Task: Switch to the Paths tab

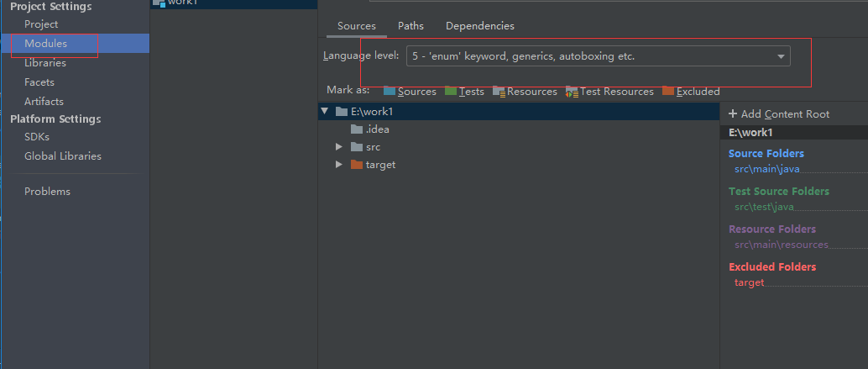Action: click(410, 26)
